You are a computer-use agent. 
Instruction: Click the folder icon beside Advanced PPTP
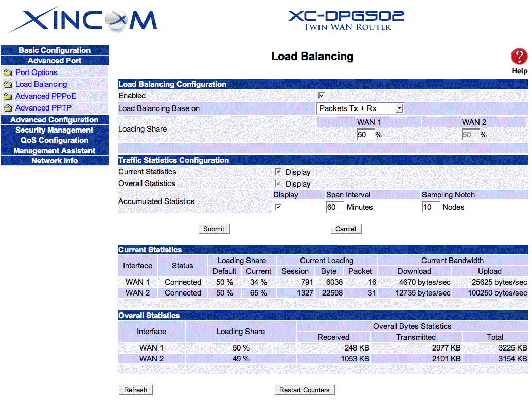click(x=8, y=108)
